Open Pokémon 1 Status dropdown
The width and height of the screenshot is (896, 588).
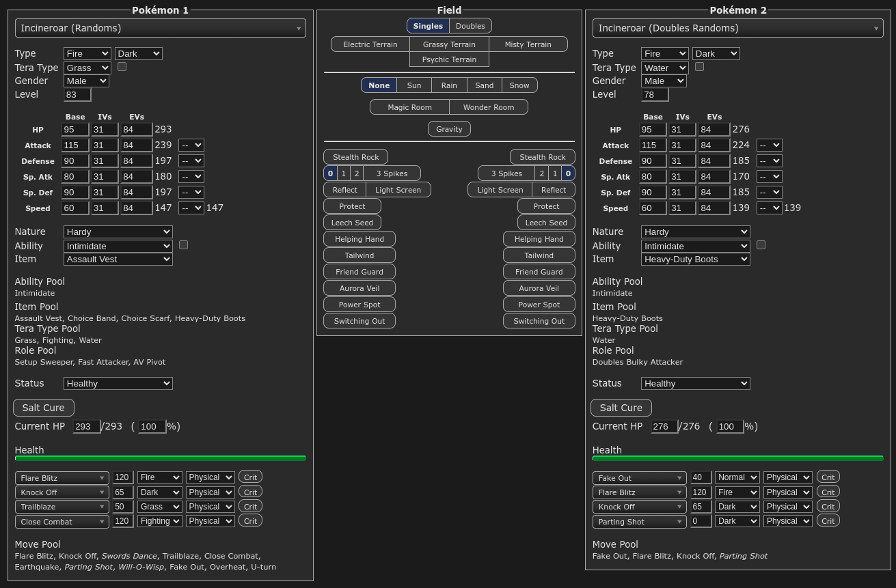[118, 383]
